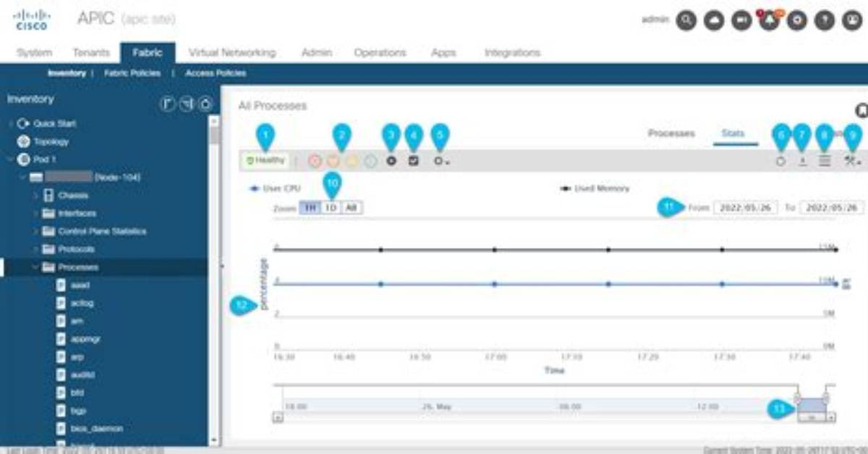Select the auditd process

[83, 374]
